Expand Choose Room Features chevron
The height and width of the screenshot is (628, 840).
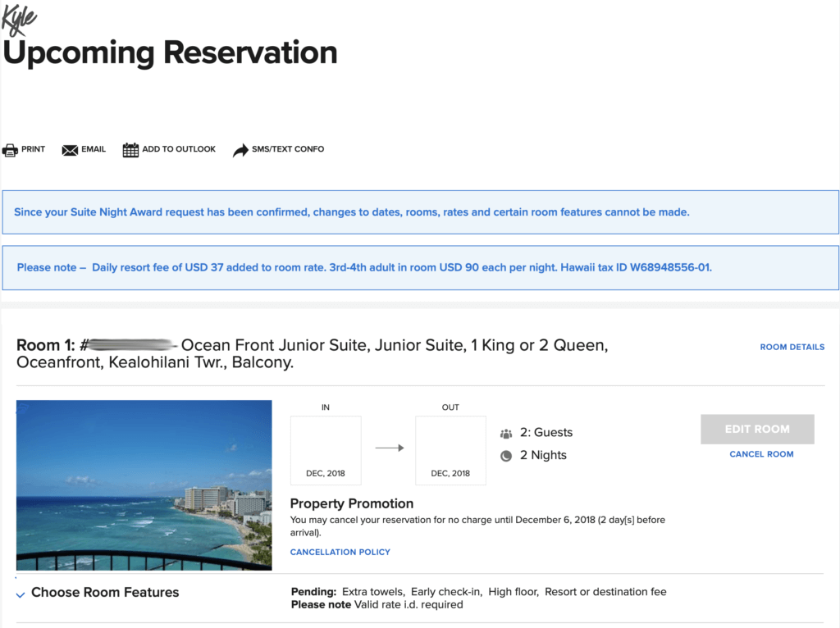pyautogui.click(x=21, y=595)
